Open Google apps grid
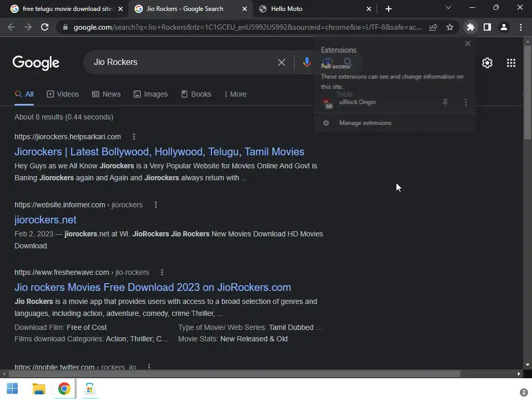Screen dimensions: 532x399 point(511,63)
